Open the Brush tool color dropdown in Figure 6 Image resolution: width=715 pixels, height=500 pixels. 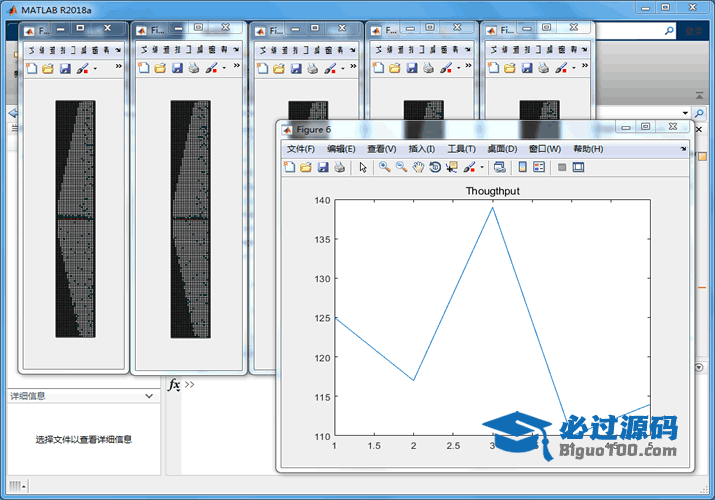(x=482, y=167)
